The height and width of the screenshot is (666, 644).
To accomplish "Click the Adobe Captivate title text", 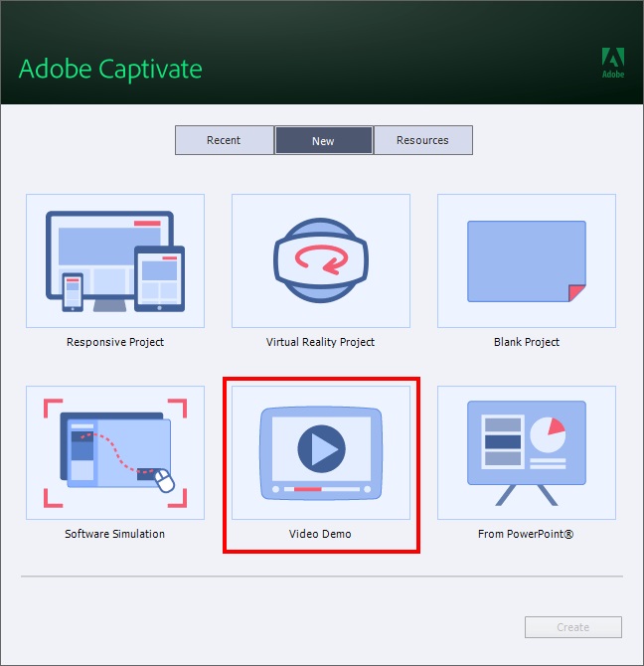I will click(x=110, y=70).
